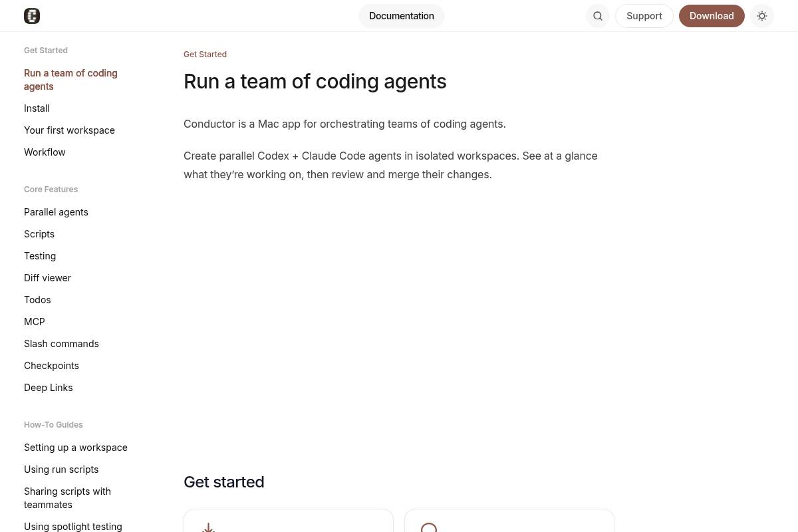The width and height of the screenshot is (798, 532).
Task: Open the MCP documentation page
Action: (x=35, y=322)
